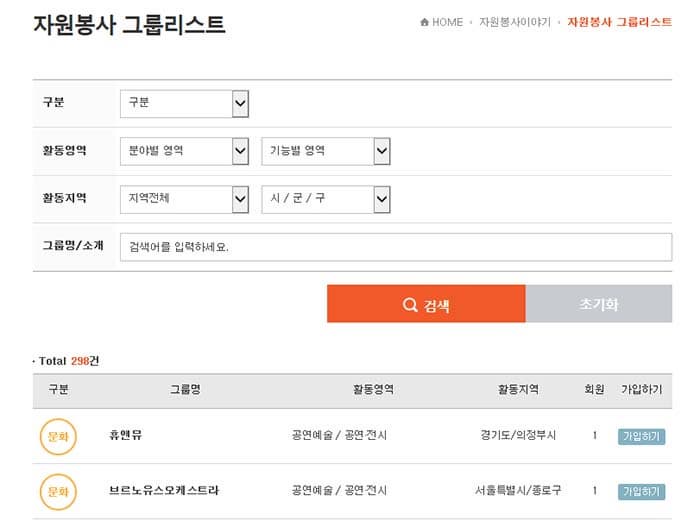700x527 pixels.
Task: Click the gray 초기화 reset button
Action: (599, 304)
